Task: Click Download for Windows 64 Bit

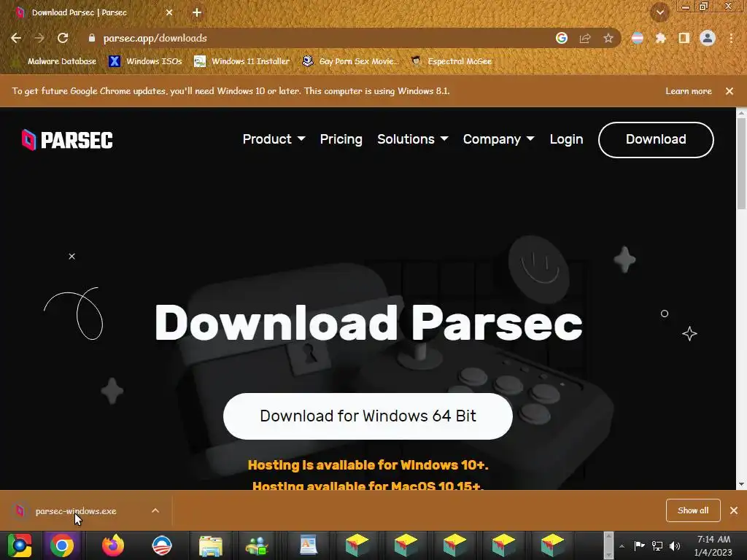Action: pos(368,416)
